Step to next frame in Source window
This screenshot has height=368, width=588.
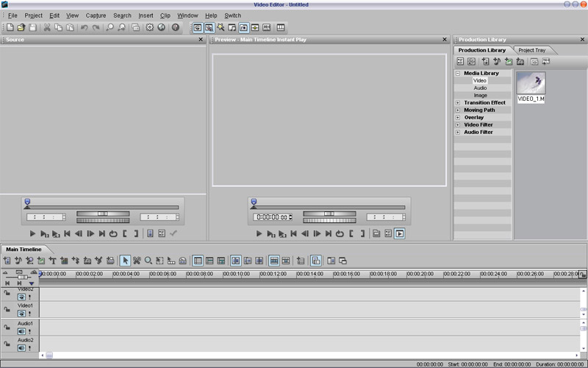[x=90, y=233]
